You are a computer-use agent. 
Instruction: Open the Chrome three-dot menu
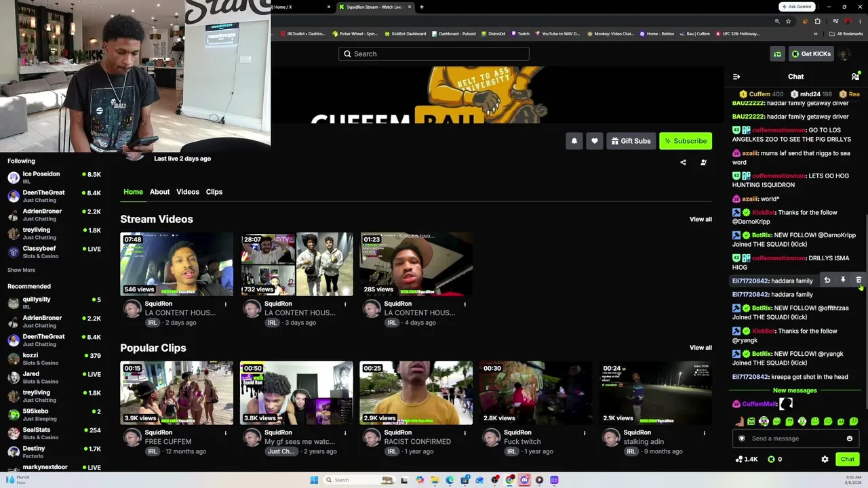(x=859, y=21)
